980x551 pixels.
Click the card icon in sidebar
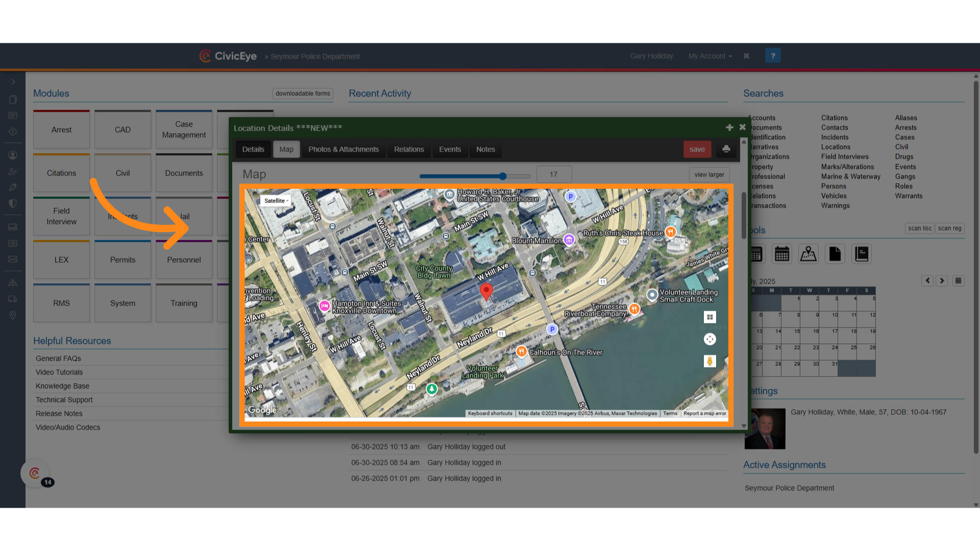click(x=13, y=227)
